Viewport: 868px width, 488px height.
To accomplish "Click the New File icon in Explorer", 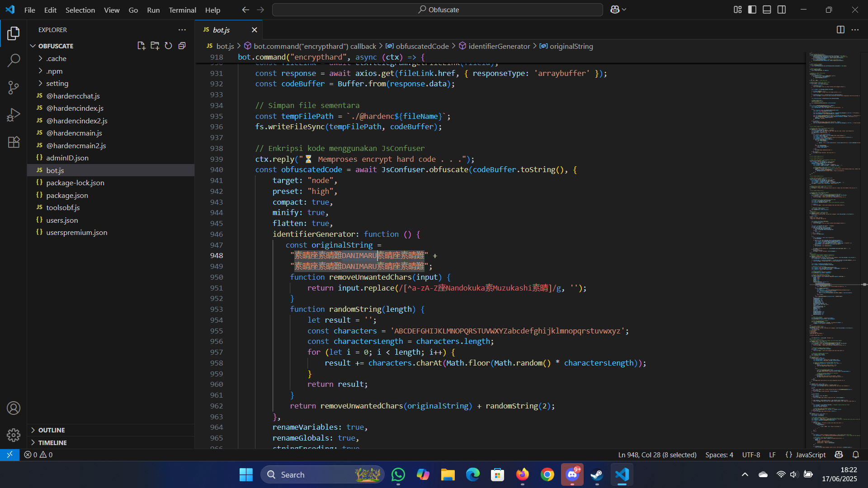I will (141, 46).
